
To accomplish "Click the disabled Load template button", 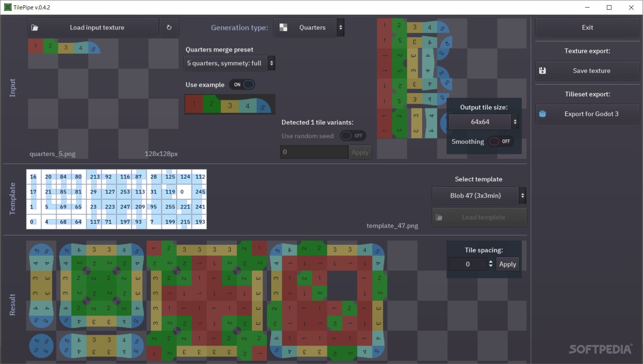I will pos(479,217).
